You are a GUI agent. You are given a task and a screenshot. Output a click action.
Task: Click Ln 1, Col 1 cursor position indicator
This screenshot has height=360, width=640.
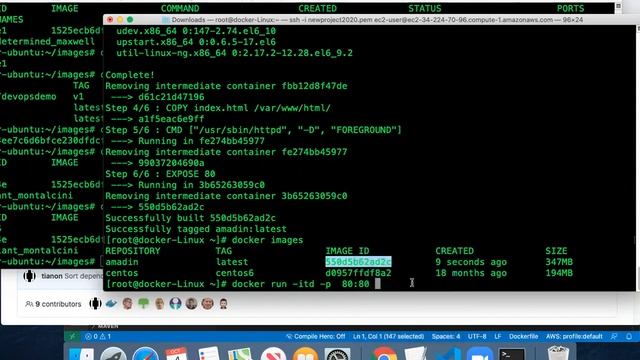388,337
